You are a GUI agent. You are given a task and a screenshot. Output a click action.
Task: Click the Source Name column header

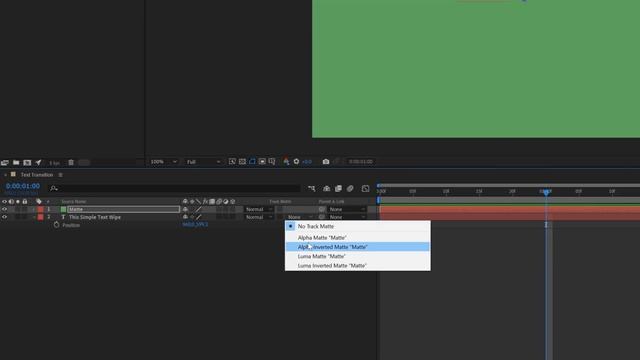73,202
